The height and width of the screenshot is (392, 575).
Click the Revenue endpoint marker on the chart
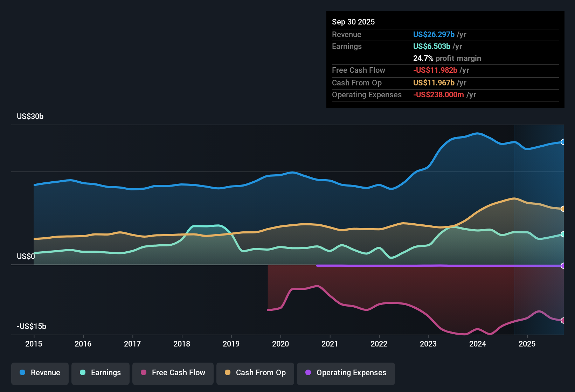click(x=563, y=142)
